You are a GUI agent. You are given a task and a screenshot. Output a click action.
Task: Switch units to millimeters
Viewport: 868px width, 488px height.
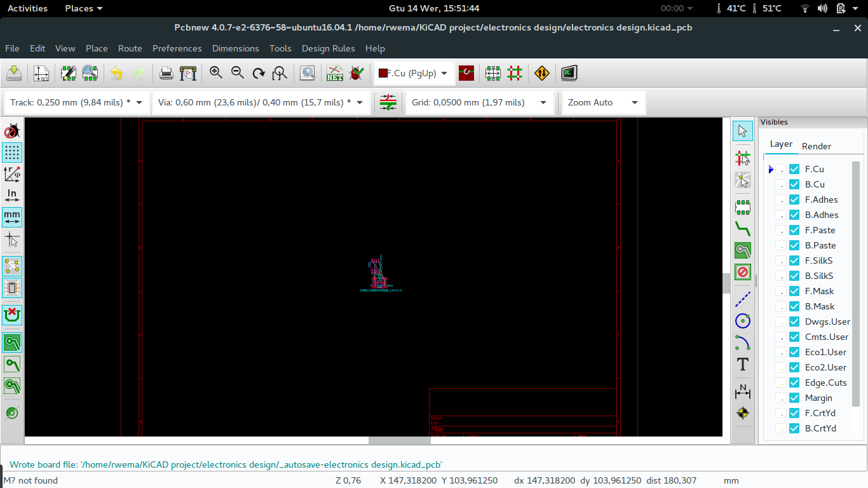pos(12,217)
